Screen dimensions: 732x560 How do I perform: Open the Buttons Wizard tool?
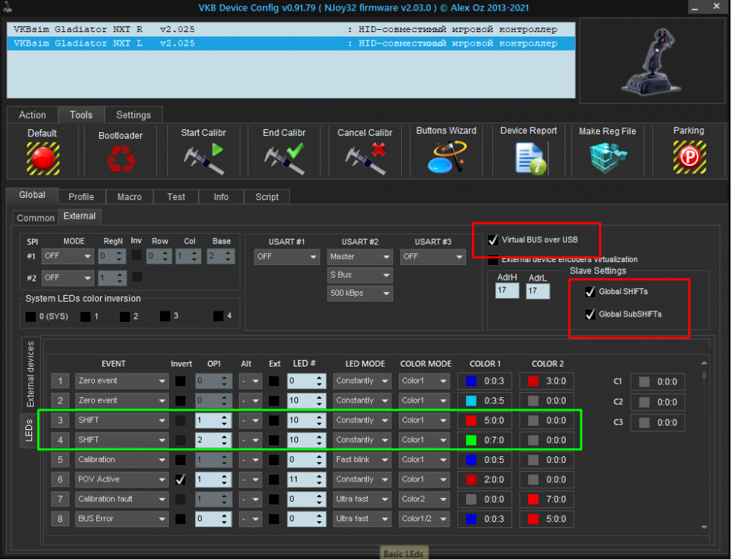coord(446,158)
